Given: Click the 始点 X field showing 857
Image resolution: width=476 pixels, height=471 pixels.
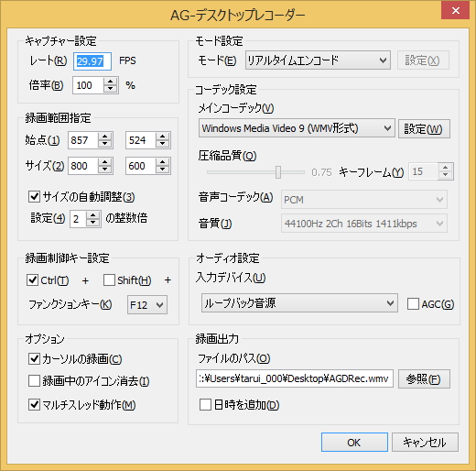Looking at the screenshot, I should point(83,140).
